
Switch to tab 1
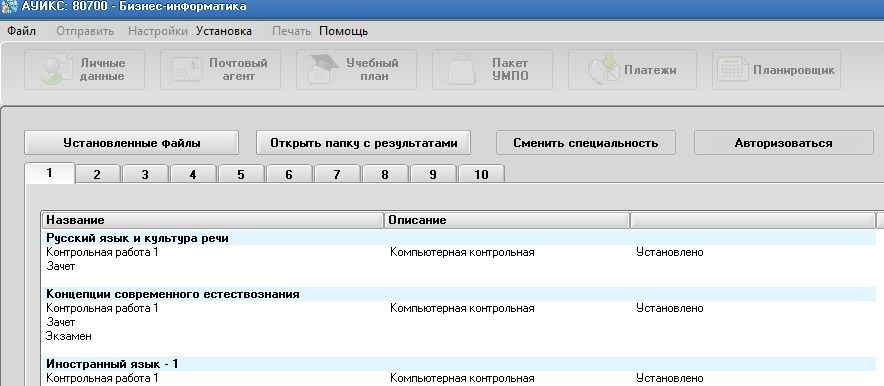[50, 173]
